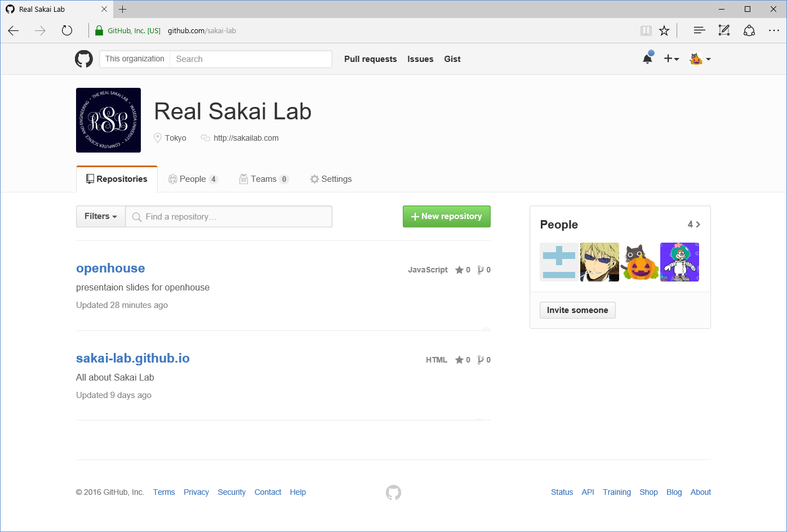Open the Terms footer link

tap(164, 492)
